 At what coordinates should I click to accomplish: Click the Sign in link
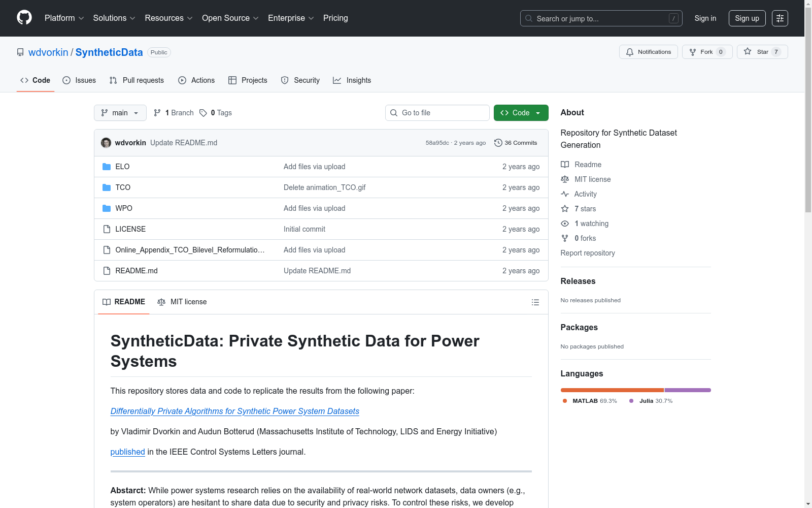click(x=705, y=18)
